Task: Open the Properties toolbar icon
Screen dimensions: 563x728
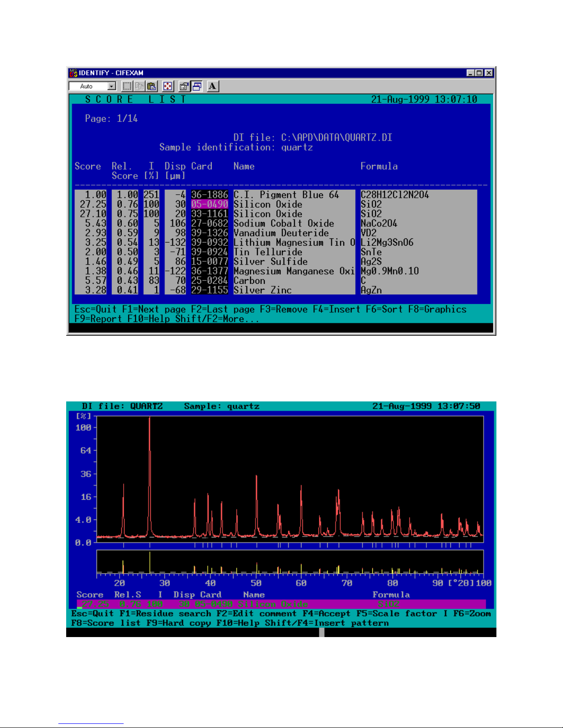Action: 184,86
